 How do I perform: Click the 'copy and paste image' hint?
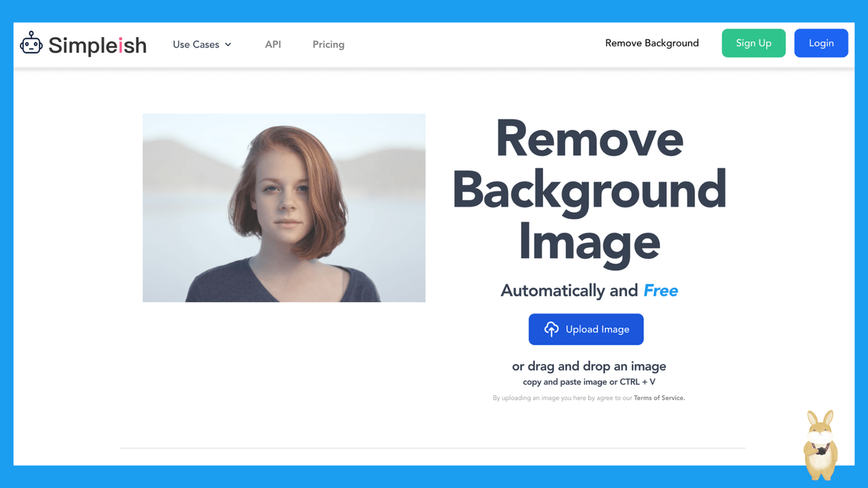tap(589, 382)
